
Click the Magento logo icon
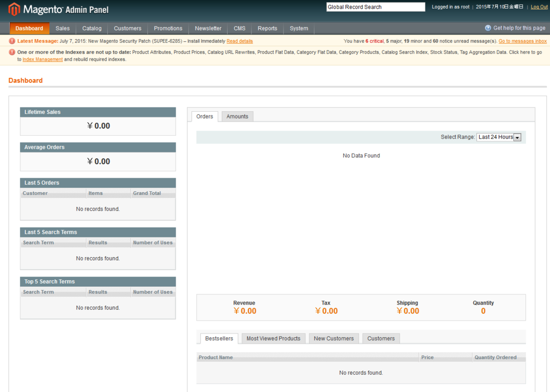14,9
